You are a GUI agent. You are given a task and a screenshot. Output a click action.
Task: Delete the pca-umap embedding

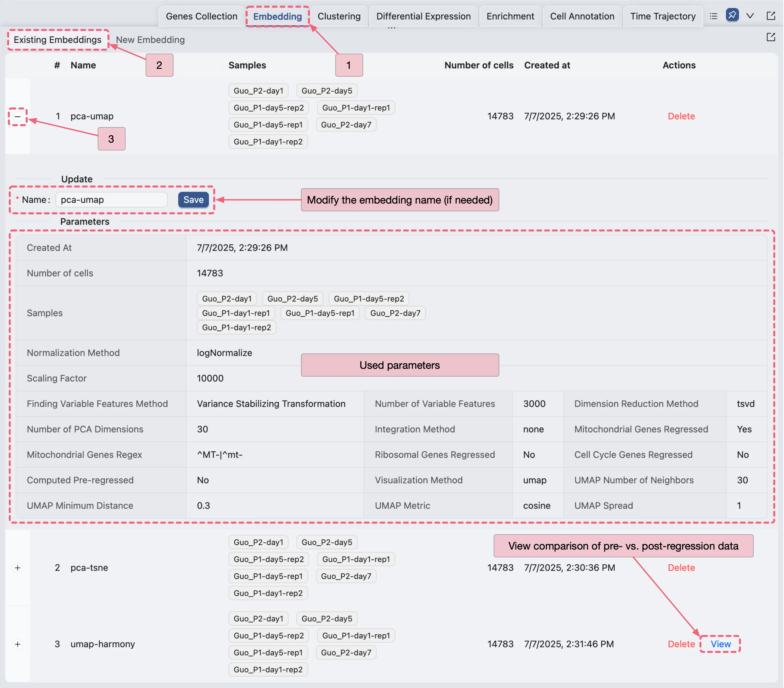681,116
